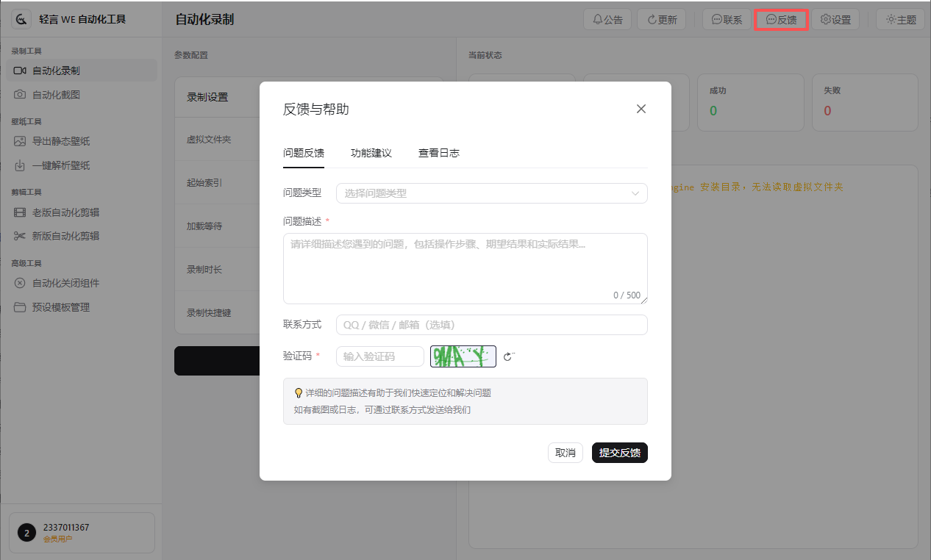
Task: Check for updates via 更新 button
Action: click(661, 19)
